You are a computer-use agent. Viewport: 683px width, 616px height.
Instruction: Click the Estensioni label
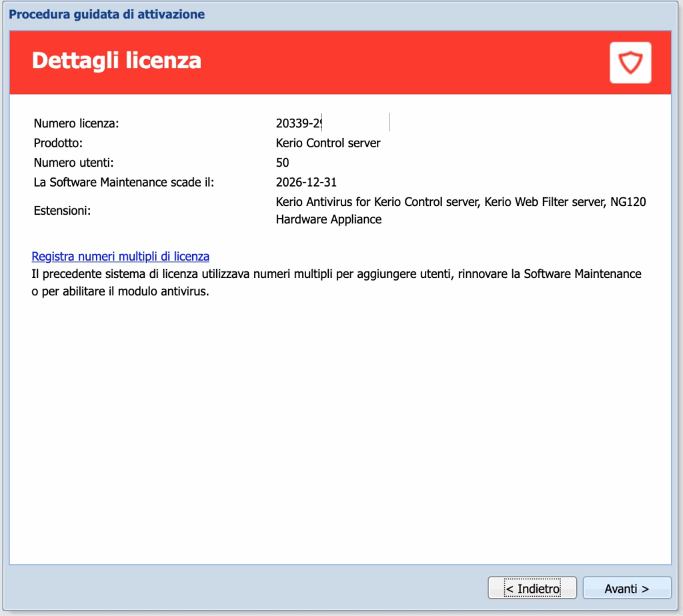(x=61, y=211)
